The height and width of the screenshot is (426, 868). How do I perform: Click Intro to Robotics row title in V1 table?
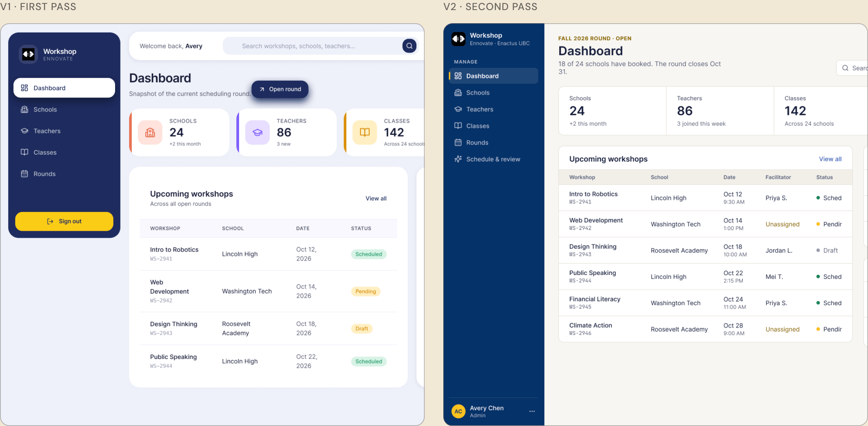pos(174,250)
